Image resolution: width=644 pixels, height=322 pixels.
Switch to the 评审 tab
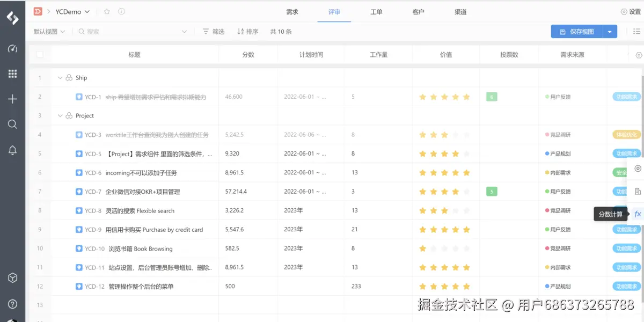[334, 12]
